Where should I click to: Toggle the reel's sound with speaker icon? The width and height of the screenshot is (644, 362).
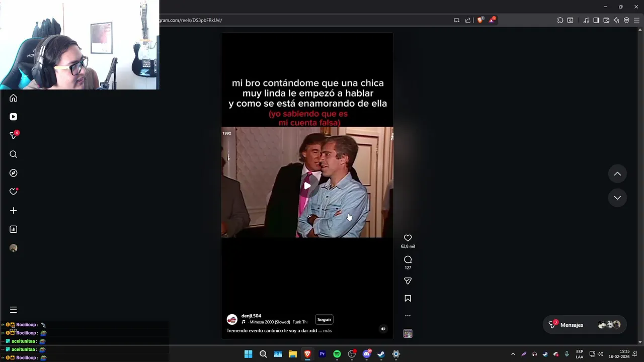pos(383,329)
